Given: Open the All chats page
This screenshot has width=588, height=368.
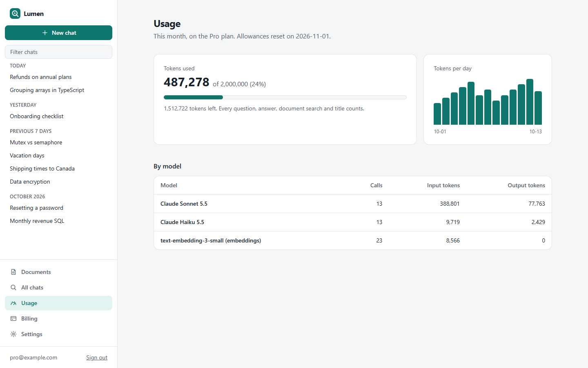Looking at the screenshot, I should 58,287.
